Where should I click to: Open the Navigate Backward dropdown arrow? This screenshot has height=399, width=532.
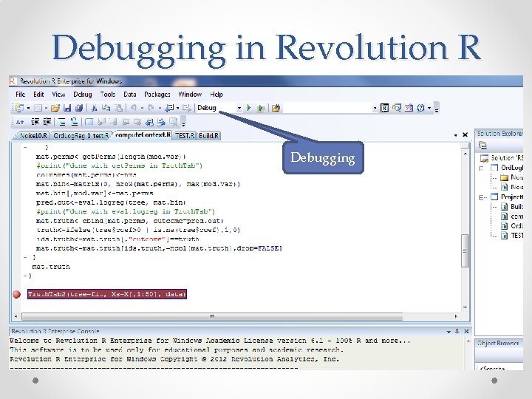pyautogui.click(x=177, y=109)
